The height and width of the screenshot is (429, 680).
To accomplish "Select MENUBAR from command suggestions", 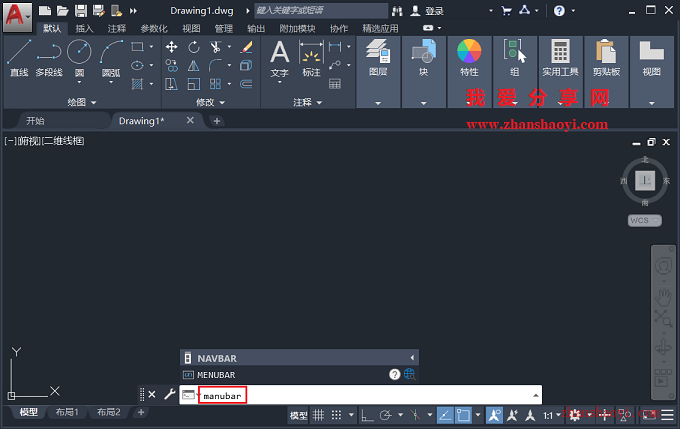I will 299,374.
